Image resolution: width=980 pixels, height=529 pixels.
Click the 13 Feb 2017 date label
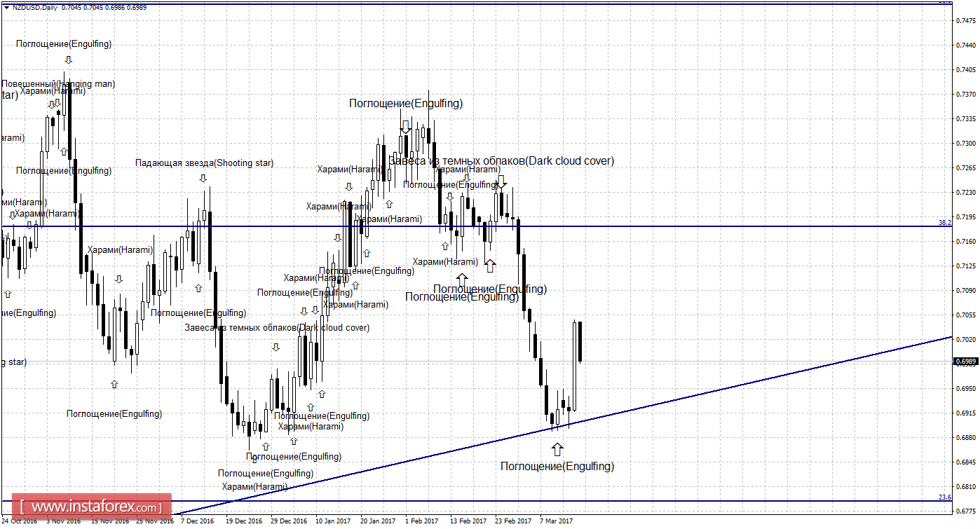[x=468, y=521]
